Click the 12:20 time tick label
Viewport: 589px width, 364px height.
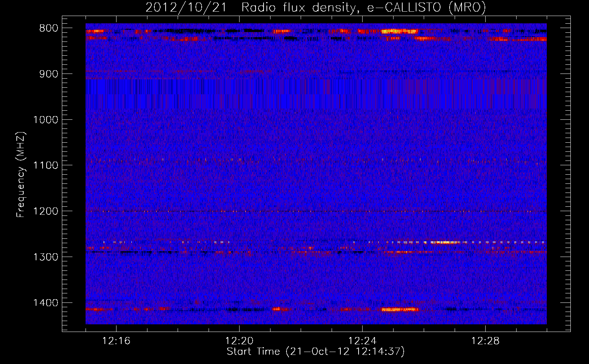239,341
